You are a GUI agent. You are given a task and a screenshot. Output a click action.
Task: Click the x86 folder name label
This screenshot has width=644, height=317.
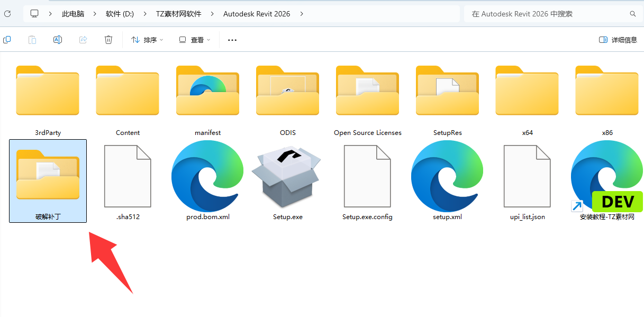[x=607, y=133]
